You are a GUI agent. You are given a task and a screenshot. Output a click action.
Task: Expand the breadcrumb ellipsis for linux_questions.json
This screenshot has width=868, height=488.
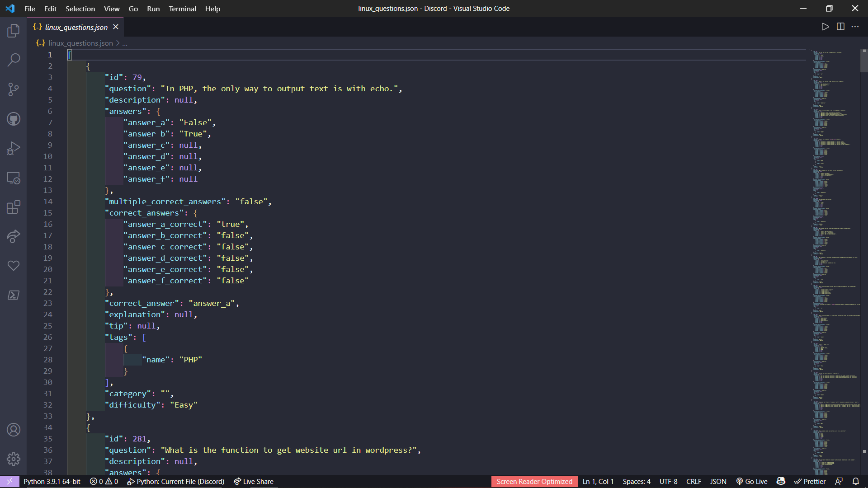point(125,43)
